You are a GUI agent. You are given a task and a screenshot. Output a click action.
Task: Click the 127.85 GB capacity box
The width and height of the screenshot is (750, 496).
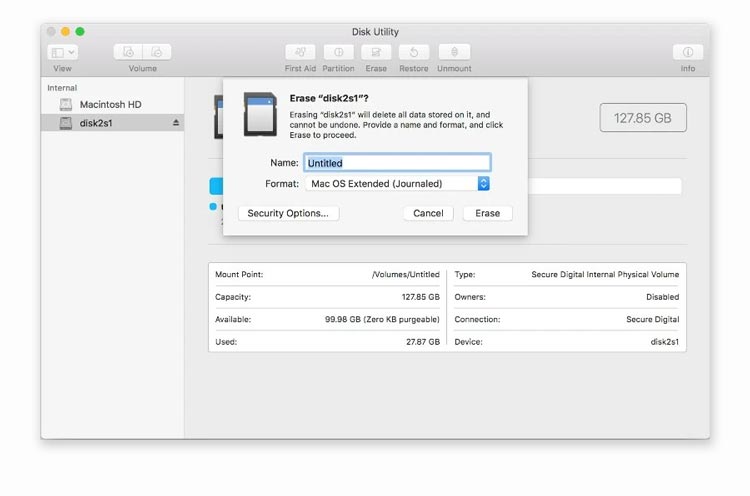click(x=643, y=118)
